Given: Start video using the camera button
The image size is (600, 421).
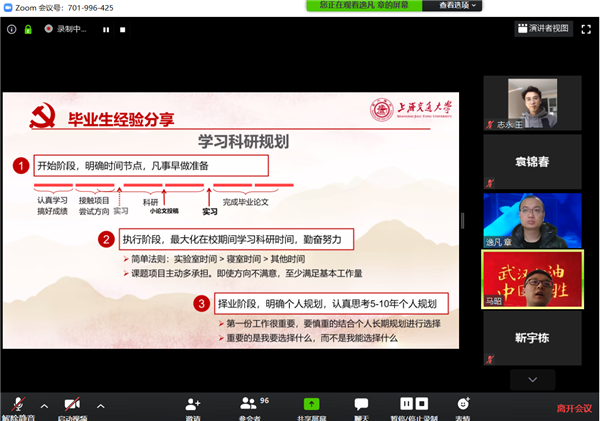Looking at the screenshot, I should click(72, 405).
